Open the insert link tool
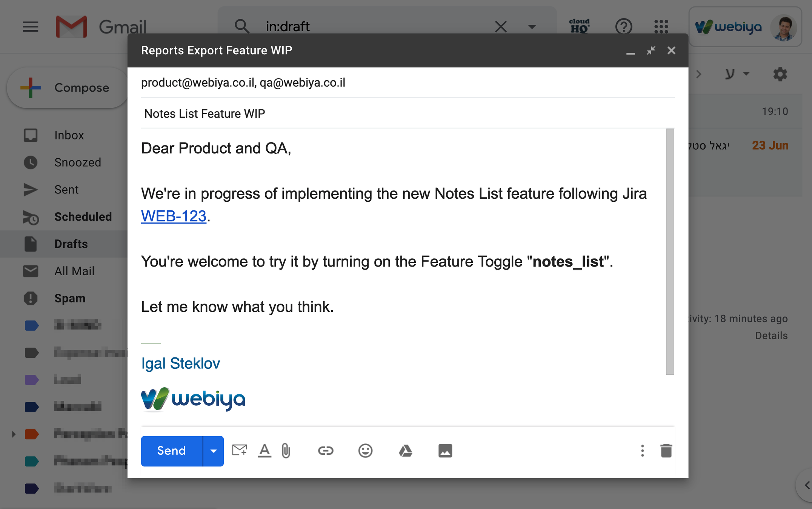 click(x=325, y=451)
